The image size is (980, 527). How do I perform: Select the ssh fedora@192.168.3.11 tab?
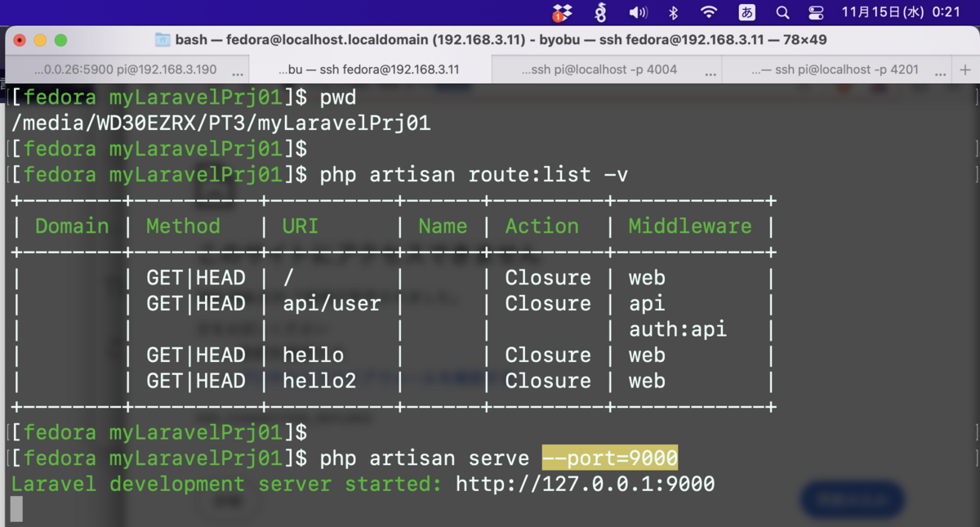tap(369, 69)
